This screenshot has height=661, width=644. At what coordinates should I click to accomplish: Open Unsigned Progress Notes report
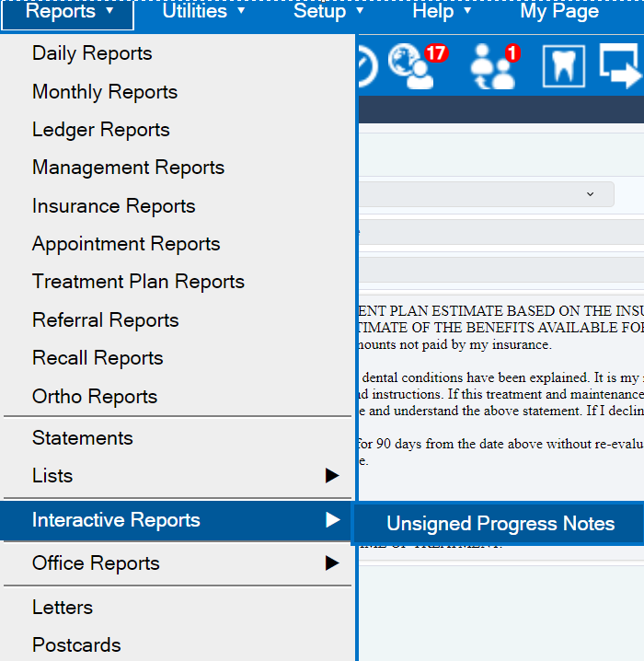pos(500,524)
